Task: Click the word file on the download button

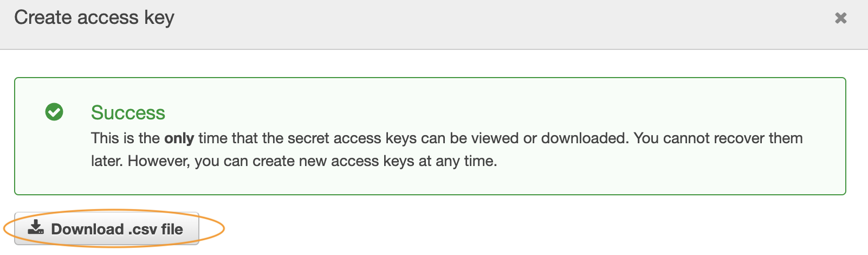Action: [172, 229]
